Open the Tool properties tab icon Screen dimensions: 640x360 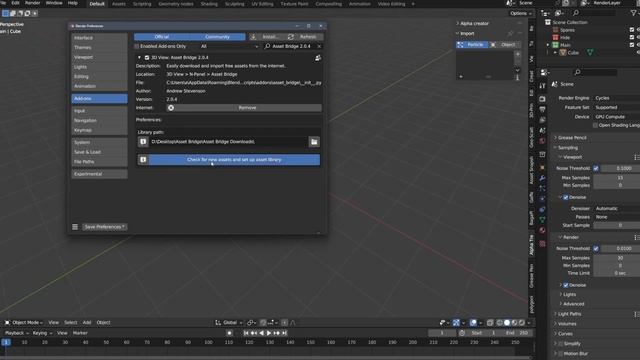coord(542,86)
